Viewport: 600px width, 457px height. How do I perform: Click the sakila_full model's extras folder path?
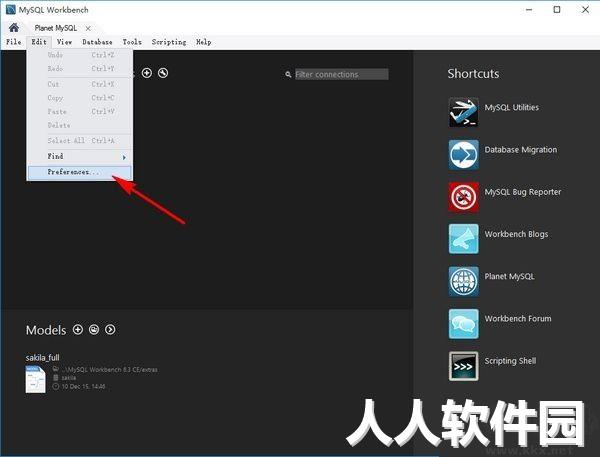click(109, 370)
